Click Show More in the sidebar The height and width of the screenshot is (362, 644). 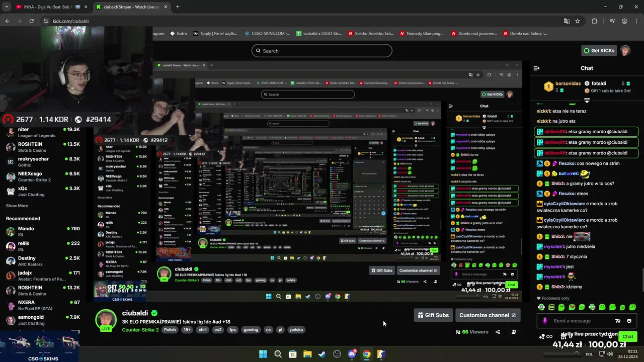click(17, 206)
